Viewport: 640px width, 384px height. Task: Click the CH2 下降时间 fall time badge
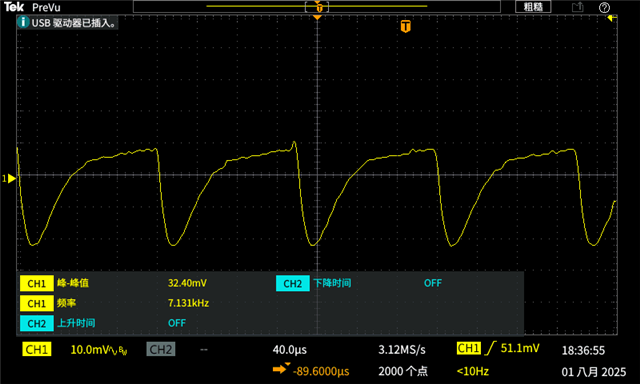point(292,283)
